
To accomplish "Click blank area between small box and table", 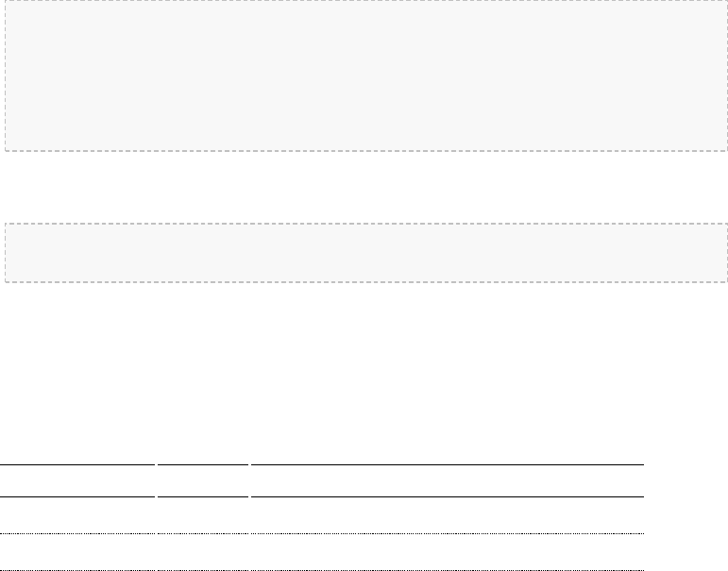I will coord(365,373).
